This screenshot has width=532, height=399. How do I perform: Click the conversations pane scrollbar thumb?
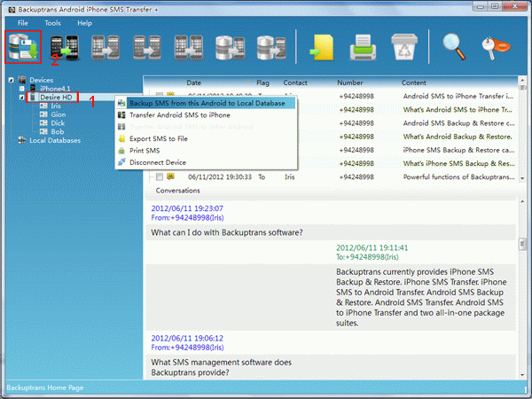pyautogui.click(x=522, y=244)
